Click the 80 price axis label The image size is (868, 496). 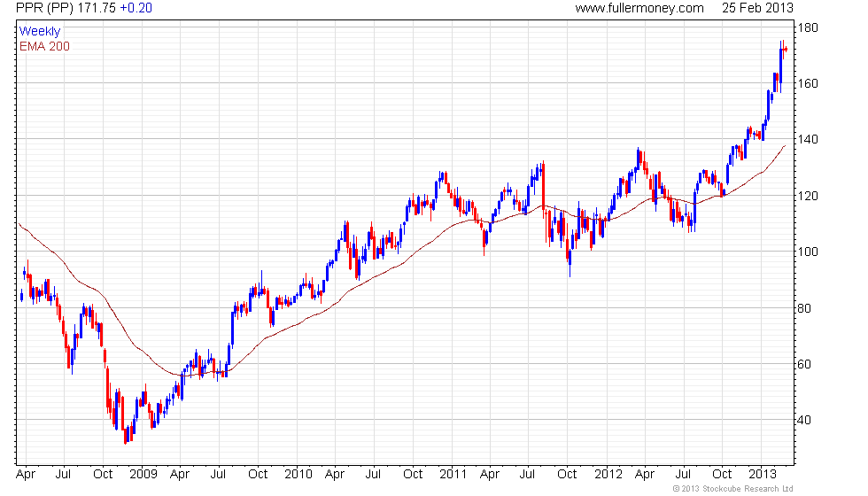[804, 308]
